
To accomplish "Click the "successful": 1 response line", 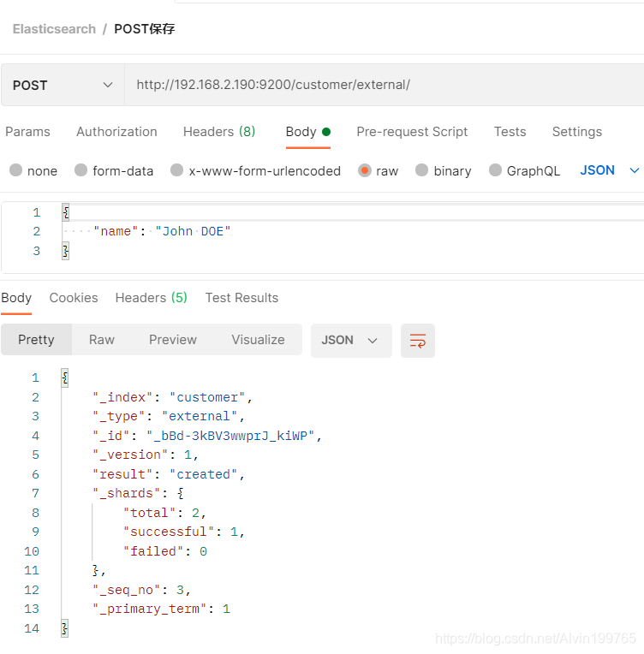I will click(183, 532).
